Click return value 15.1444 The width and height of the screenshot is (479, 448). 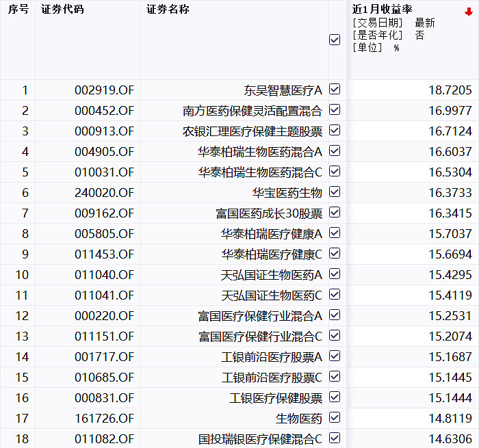(450, 398)
